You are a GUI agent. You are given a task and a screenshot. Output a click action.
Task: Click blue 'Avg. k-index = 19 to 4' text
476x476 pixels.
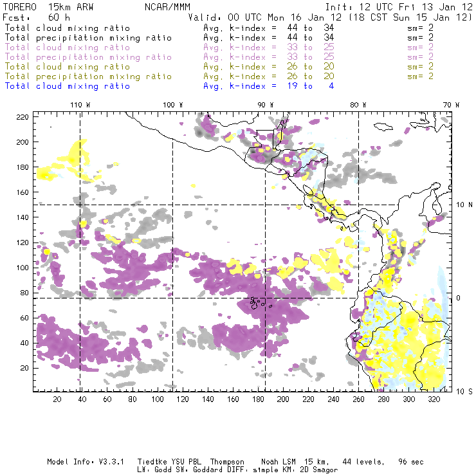(x=269, y=86)
